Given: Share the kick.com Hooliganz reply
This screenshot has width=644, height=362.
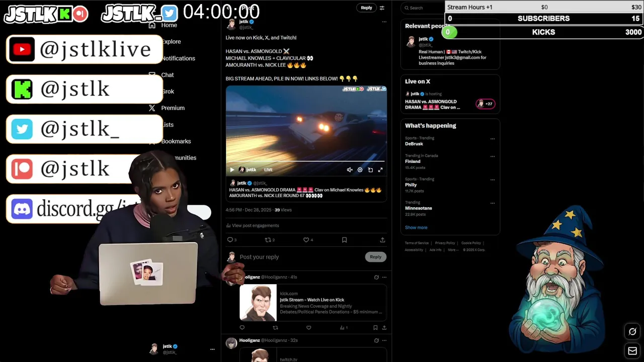Looking at the screenshot, I should pyautogui.click(x=384, y=328).
